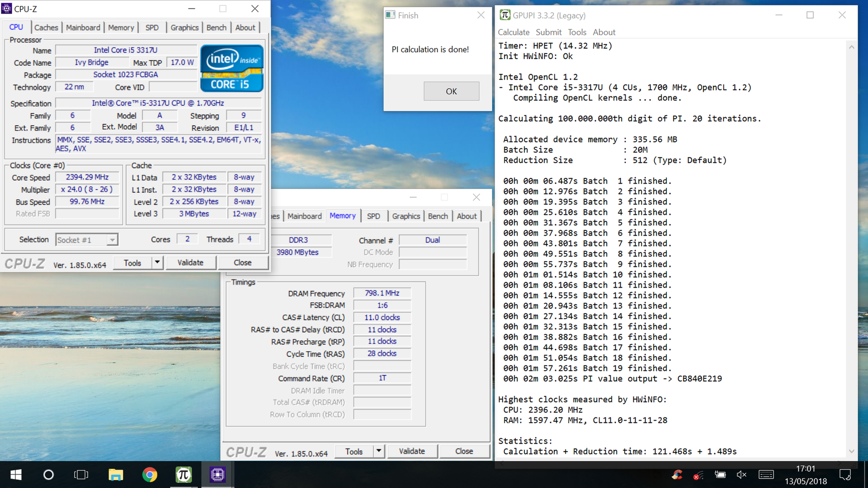
Task: Select SPD tab in rear CPU-Z window
Action: tap(373, 216)
